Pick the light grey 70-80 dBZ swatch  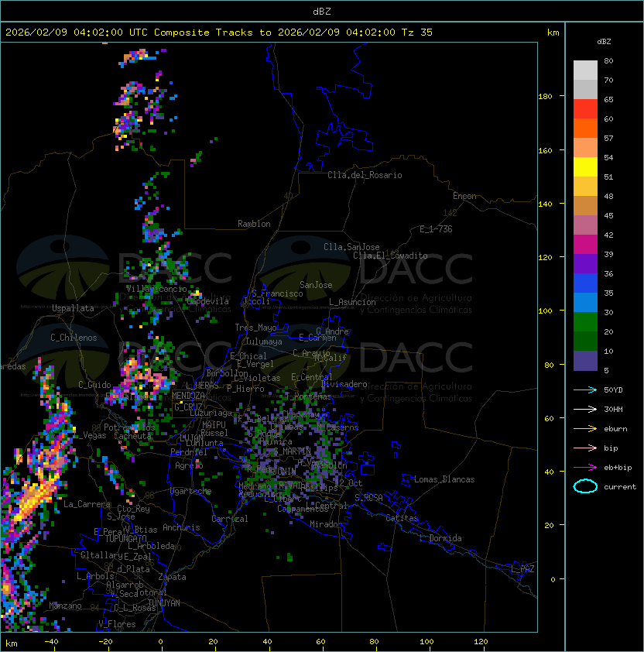coord(585,70)
